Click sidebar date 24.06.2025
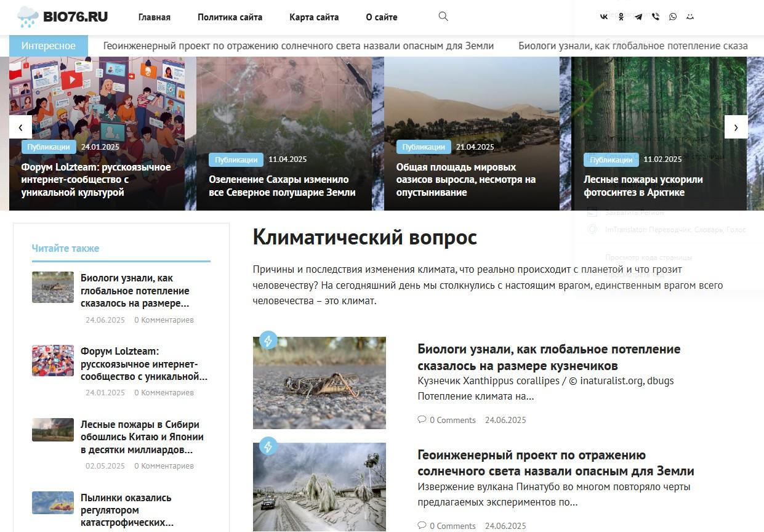The height and width of the screenshot is (532, 764). coord(105,320)
